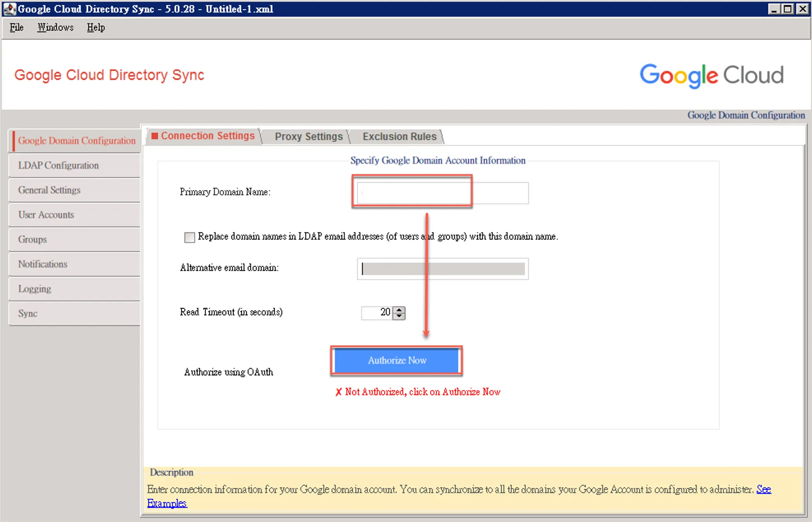The height and width of the screenshot is (522, 812).
Task: Open Groups section in sidebar
Action: (x=75, y=240)
